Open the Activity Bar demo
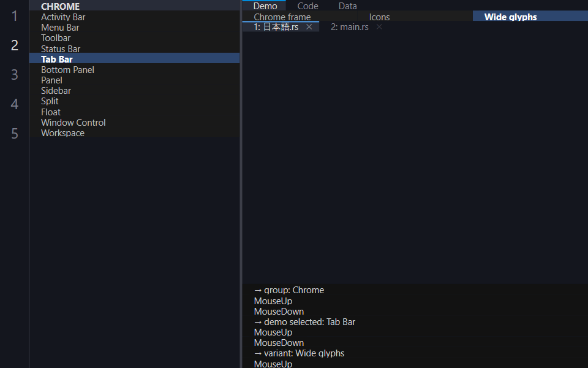This screenshot has width=588, height=368. point(134,17)
